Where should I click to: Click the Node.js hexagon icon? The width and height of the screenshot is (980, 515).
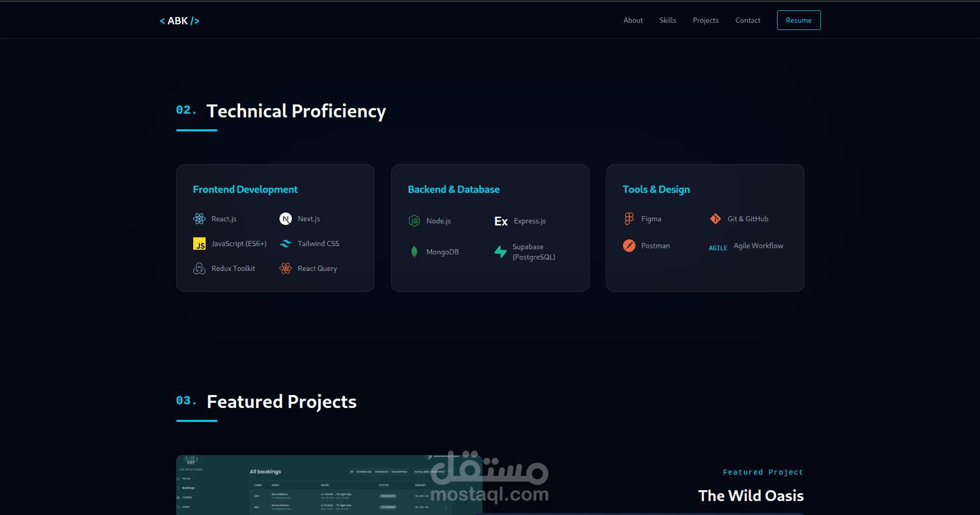414,221
